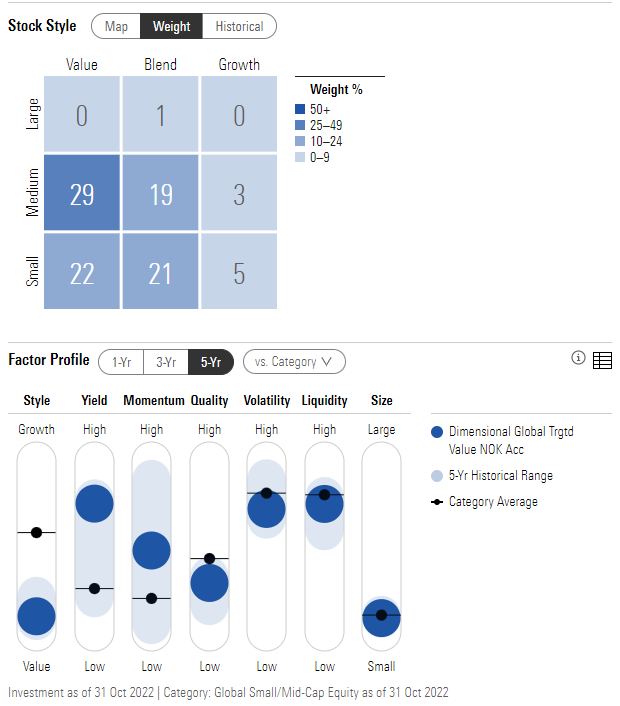620x706 pixels.
Task: Click the Factor Profile info icon
Action: [x=578, y=358]
